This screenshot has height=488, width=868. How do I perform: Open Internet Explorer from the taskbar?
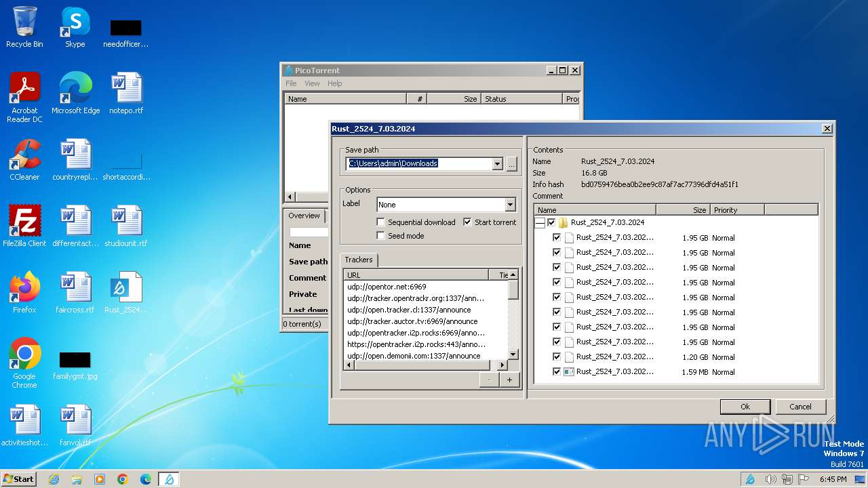coord(54,479)
